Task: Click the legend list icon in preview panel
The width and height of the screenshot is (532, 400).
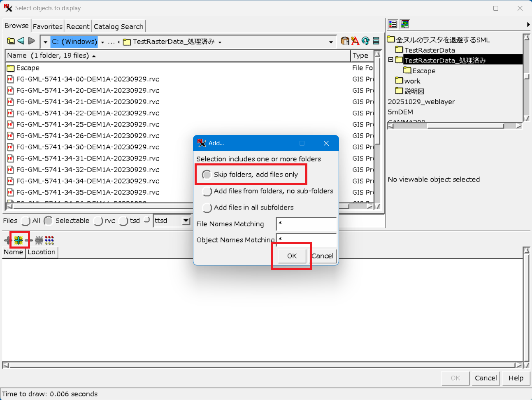Action: 393,24
